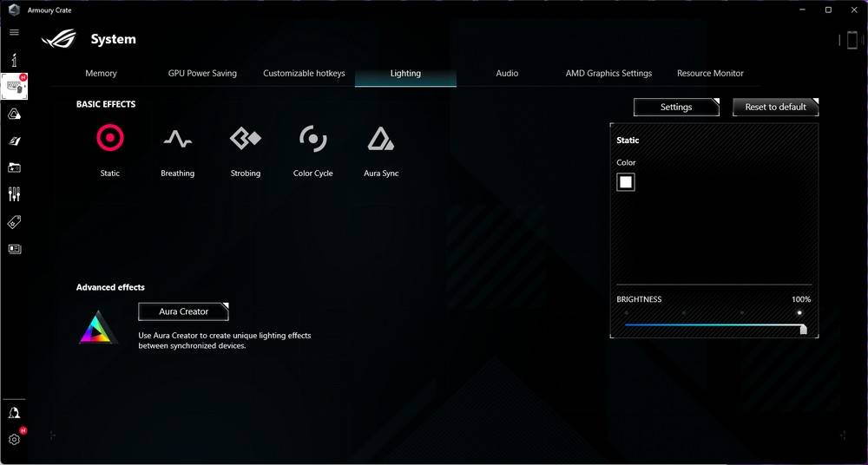The width and height of the screenshot is (868, 465).
Task: Minimize the Armoury Crate window
Action: click(x=803, y=10)
